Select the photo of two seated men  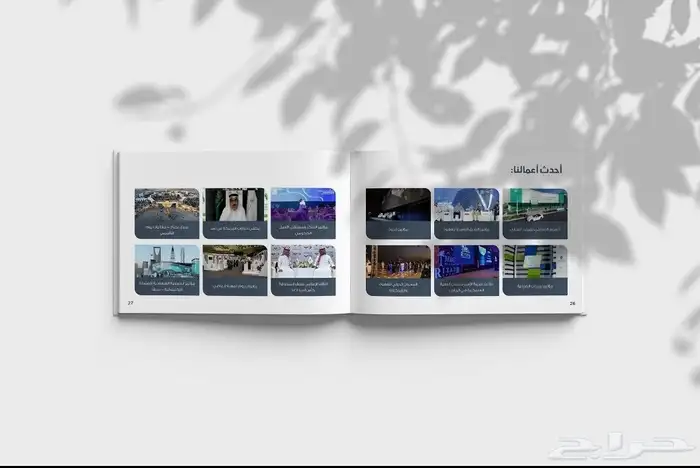point(303,260)
